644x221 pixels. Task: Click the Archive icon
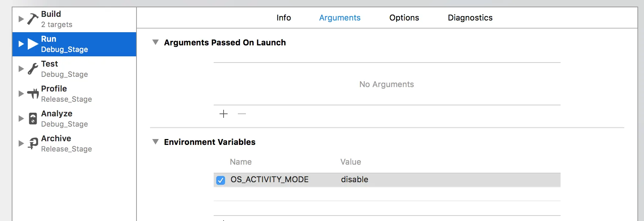click(33, 143)
